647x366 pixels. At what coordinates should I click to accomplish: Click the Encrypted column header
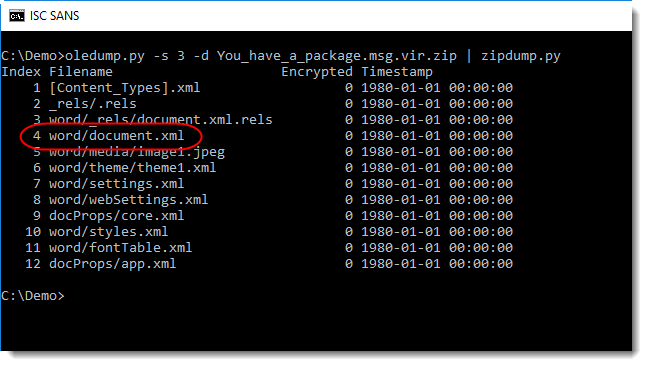click(317, 72)
